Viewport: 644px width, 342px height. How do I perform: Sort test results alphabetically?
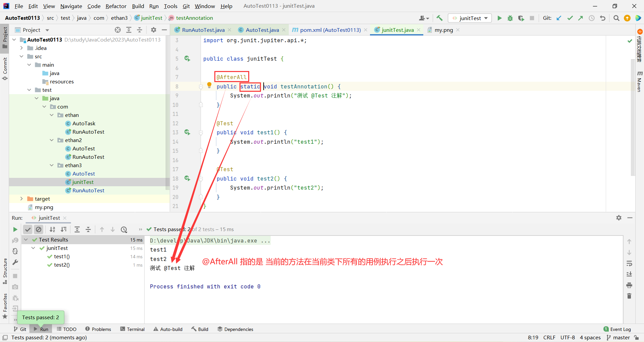click(x=52, y=229)
